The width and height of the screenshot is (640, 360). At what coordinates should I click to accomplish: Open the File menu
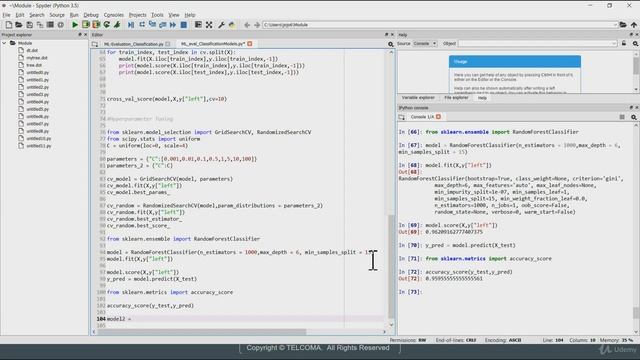point(6,15)
